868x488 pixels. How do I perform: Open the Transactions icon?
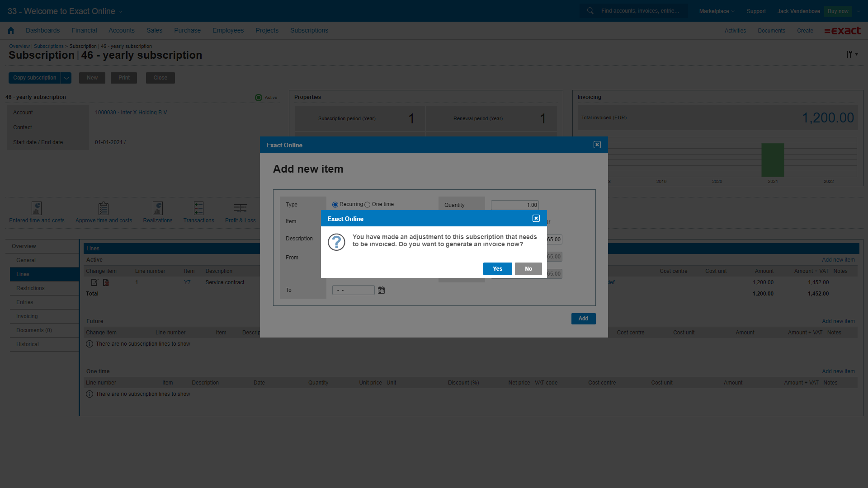198,208
